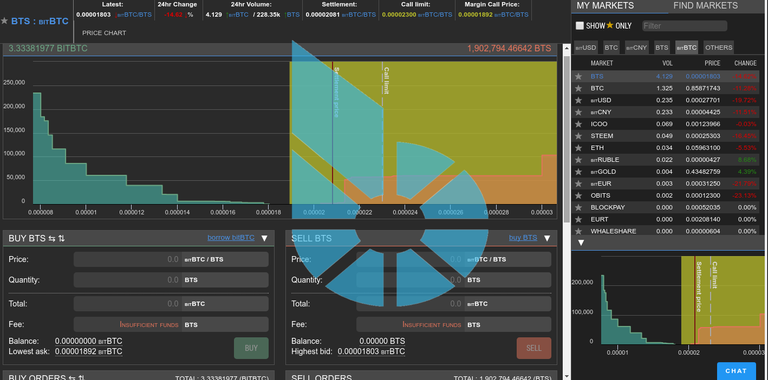Toggle favorite star on BTC market row

(578, 89)
